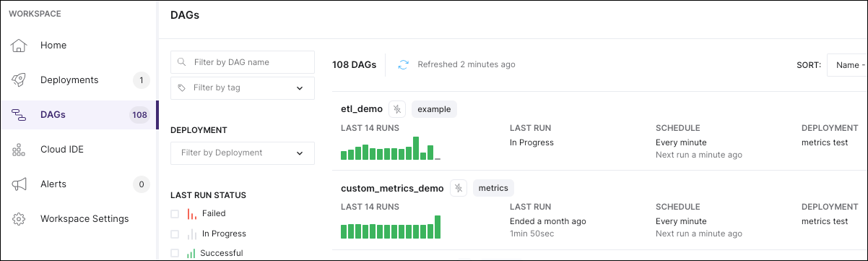The width and height of the screenshot is (868, 261).
Task: Open the etl_demo DAG
Action: point(362,109)
